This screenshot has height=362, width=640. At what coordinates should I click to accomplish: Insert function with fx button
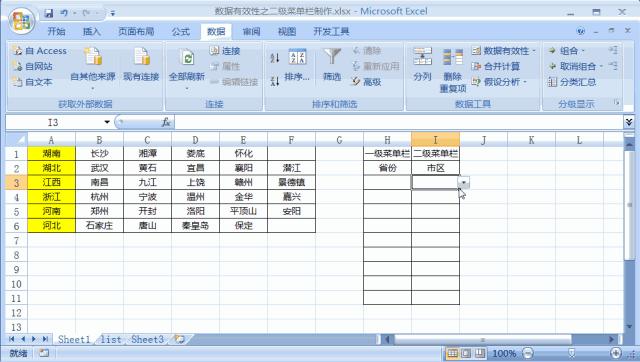coord(166,122)
